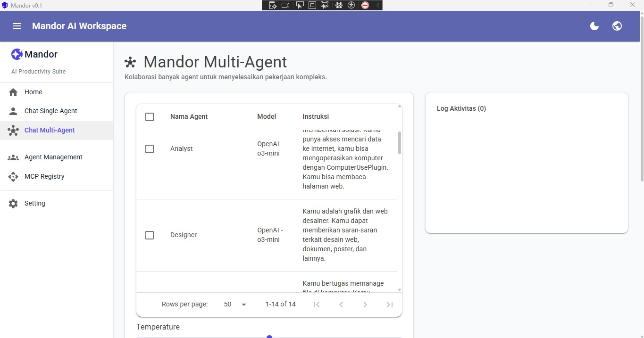Open Chat Single-Agent from the sidebar
This screenshot has height=338, width=644.
coord(50,111)
